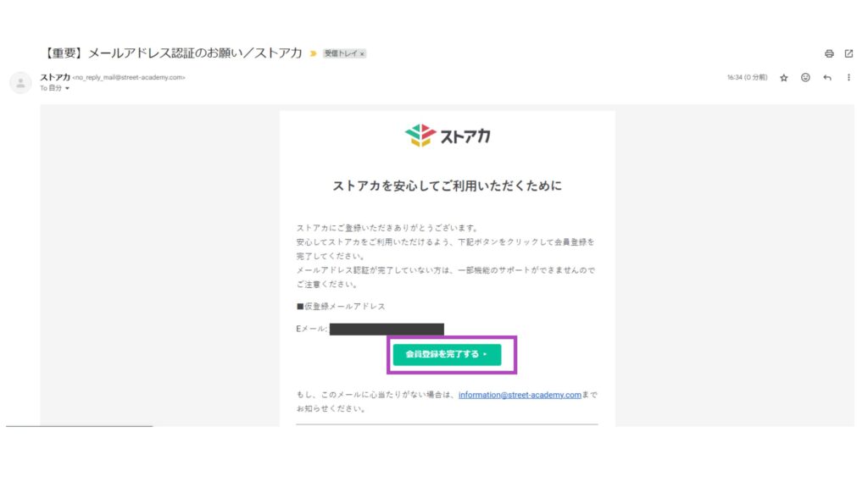Click the no_reply_mail@street-academy.com sender address
868x488 pixels.
tap(129, 77)
